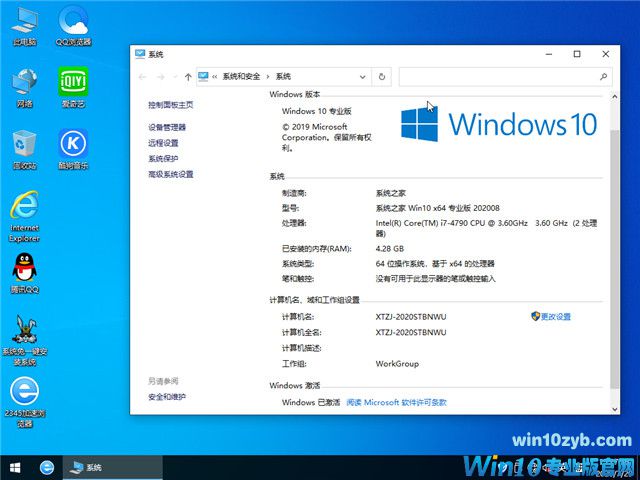Go back with the navigation back arrow
This screenshot has height=480, width=640.
click(x=142, y=77)
